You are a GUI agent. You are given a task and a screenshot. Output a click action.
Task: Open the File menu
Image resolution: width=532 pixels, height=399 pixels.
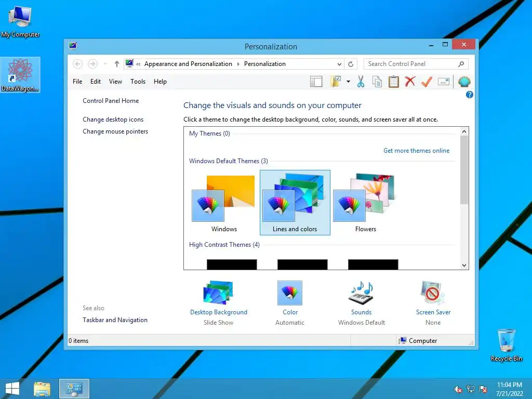77,82
